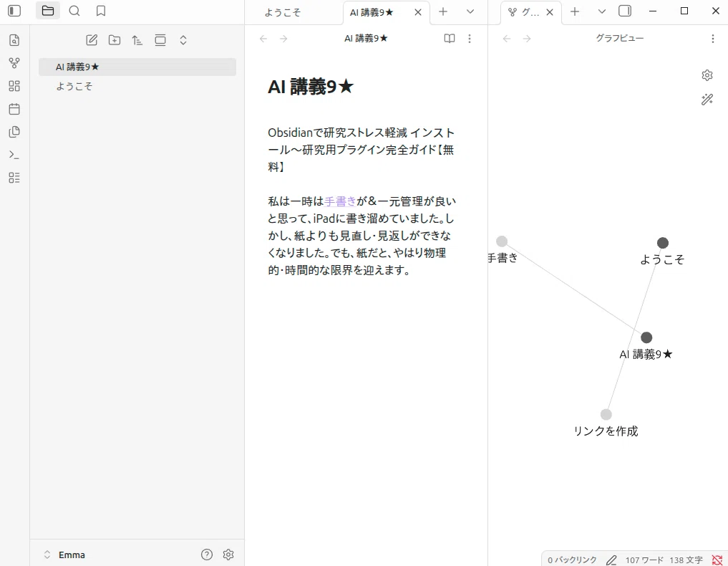
Task: Click the グラフビュー pane title
Action: tap(620, 38)
